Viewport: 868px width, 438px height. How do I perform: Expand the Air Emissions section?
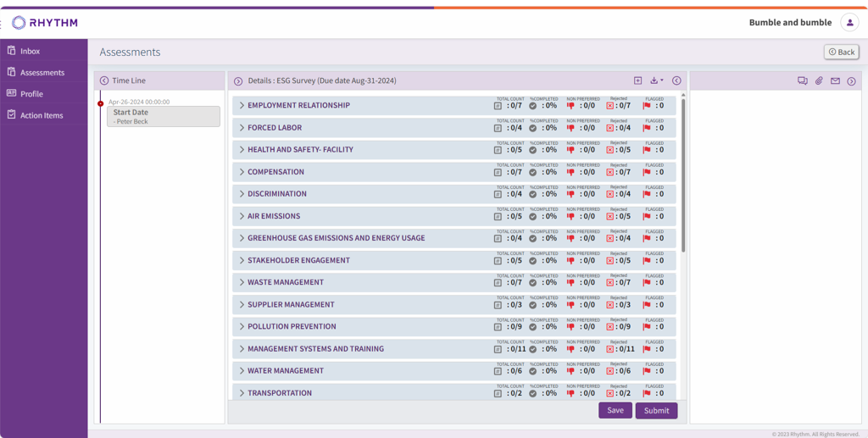click(x=242, y=216)
